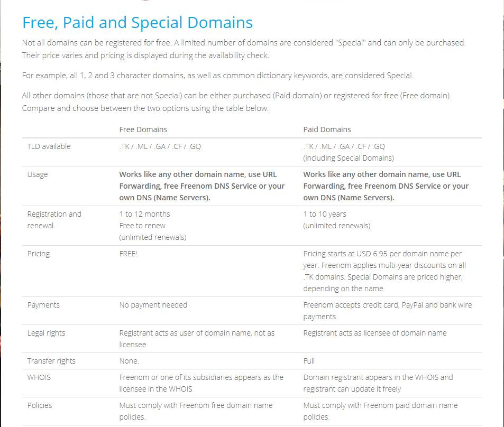Viewport: 504px width, 427px height.
Task: Click the 'Paid Domains' column header
Action: [327, 129]
